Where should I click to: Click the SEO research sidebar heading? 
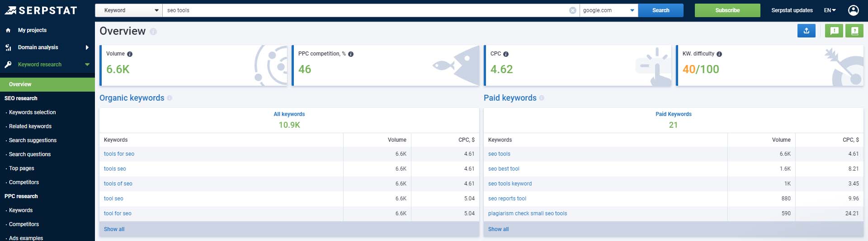click(x=21, y=98)
